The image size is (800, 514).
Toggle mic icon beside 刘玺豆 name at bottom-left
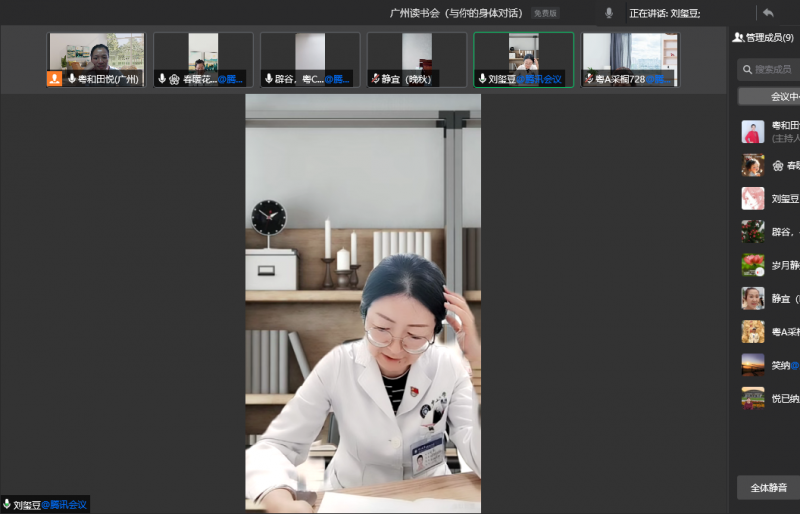[x=7, y=505]
